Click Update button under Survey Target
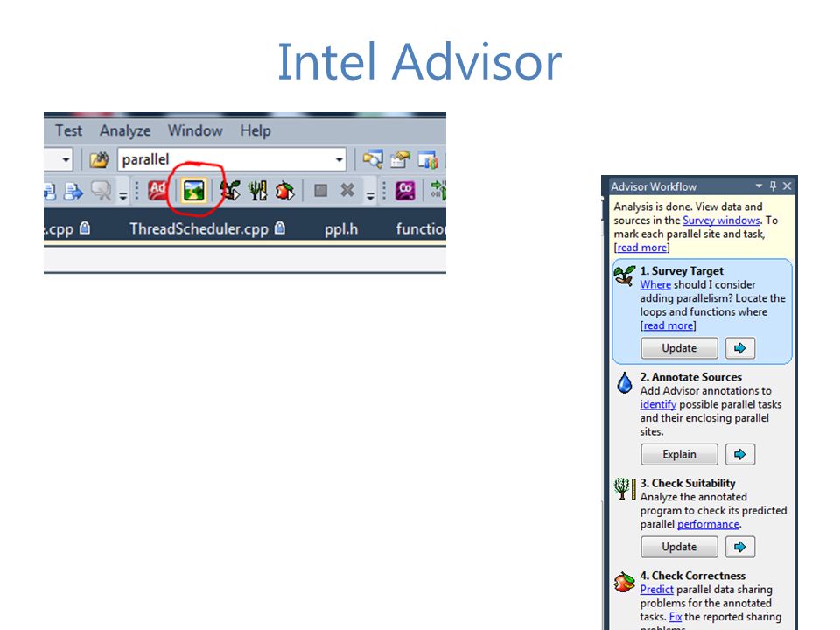Screen dimensions: 840x630 click(679, 348)
